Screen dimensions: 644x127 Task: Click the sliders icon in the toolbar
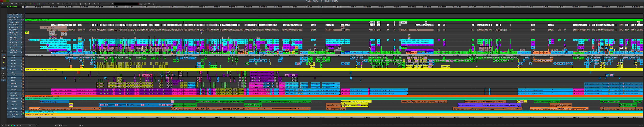(58, 4)
